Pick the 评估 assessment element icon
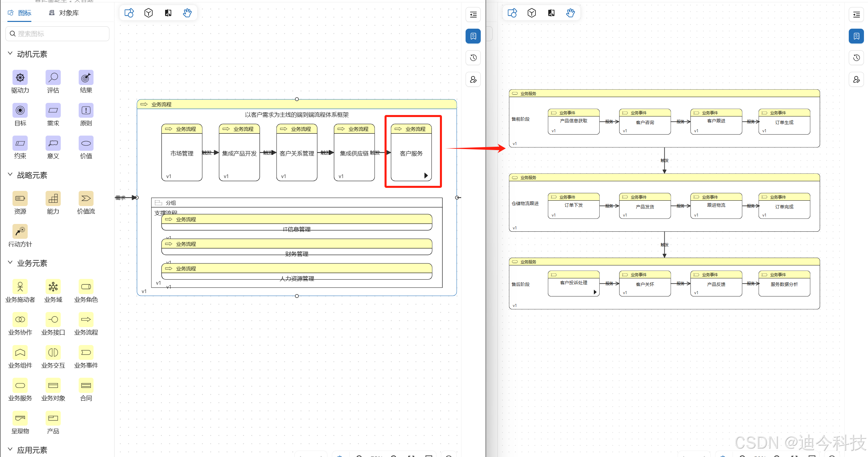 click(x=53, y=78)
